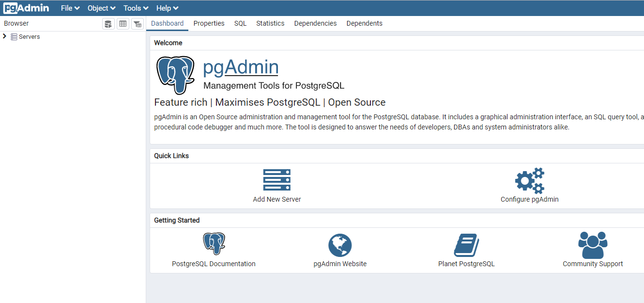Screen dimensions: 644x303
Task: Click the Filtered Rows icon in Browser toolbar
Action: click(138, 24)
